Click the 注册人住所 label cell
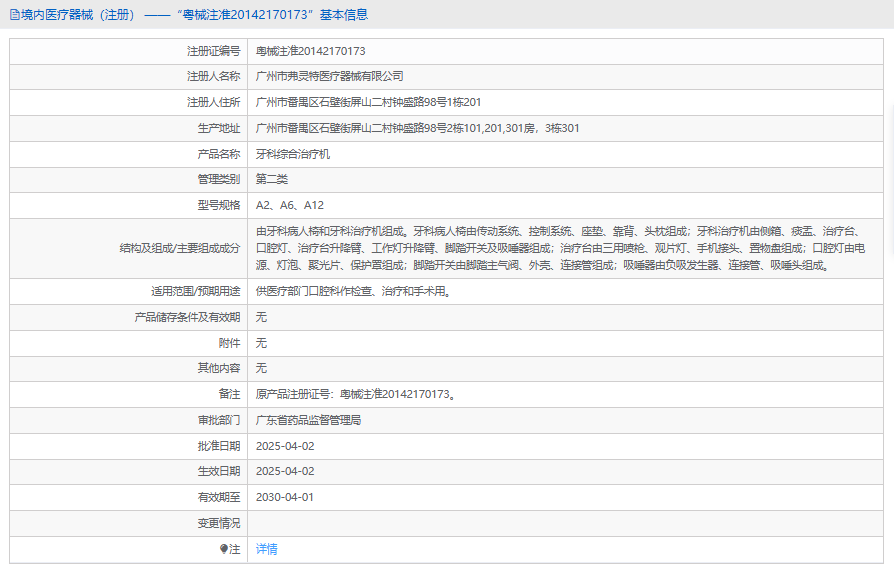Viewport: 894px width, 571px height. click(x=129, y=102)
